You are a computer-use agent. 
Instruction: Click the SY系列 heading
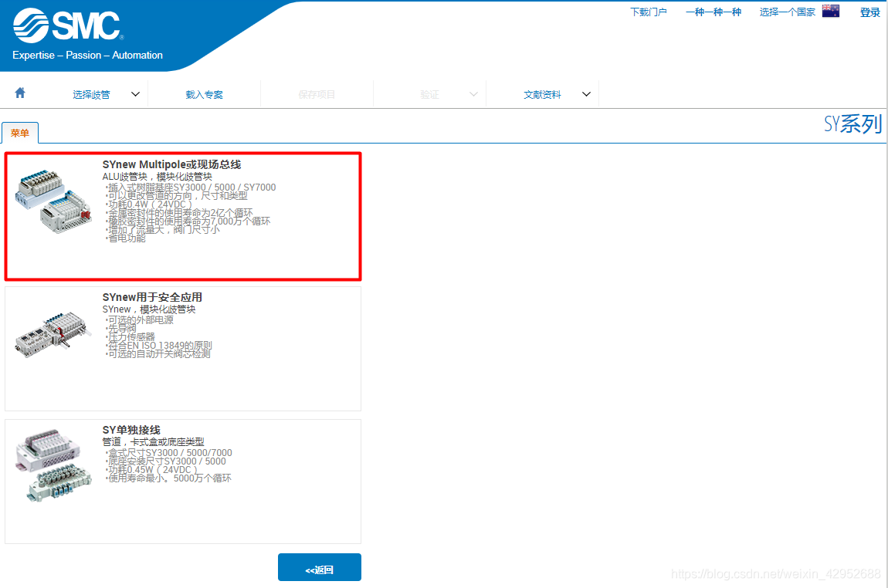[853, 124]
